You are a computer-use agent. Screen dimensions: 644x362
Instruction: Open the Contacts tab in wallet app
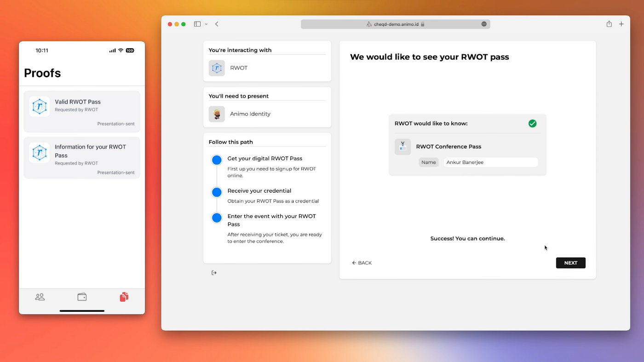(40, 297)
